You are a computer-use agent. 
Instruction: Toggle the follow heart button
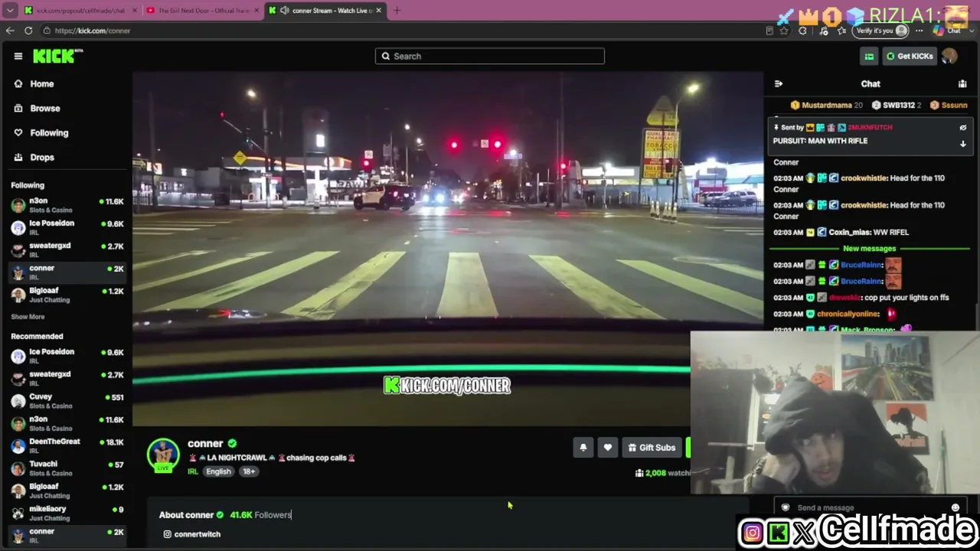point(608,448)
